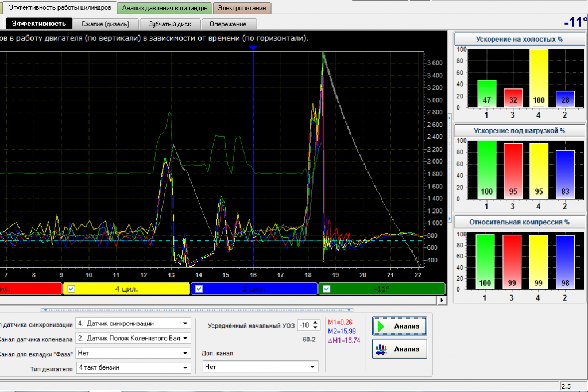Click the M2=15.99 marker readout
This screenshot has width=588, height=392.
342,331
